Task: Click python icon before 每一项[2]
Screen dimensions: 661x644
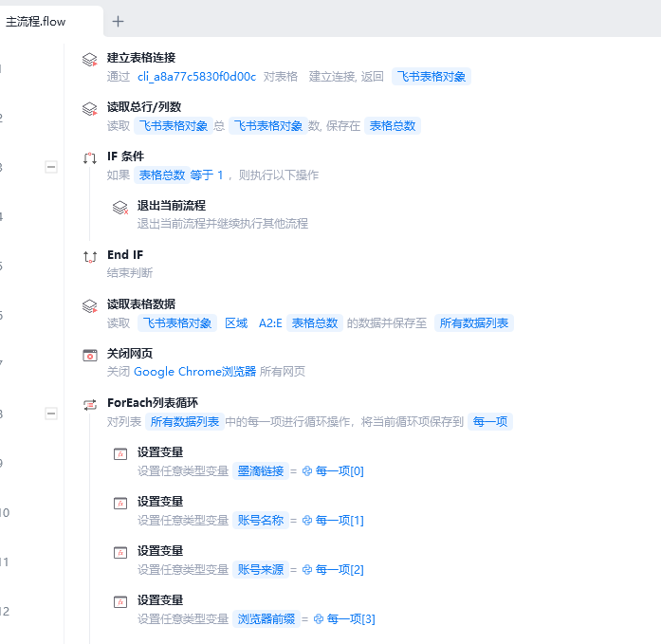Action: click(x=307, y=570)
